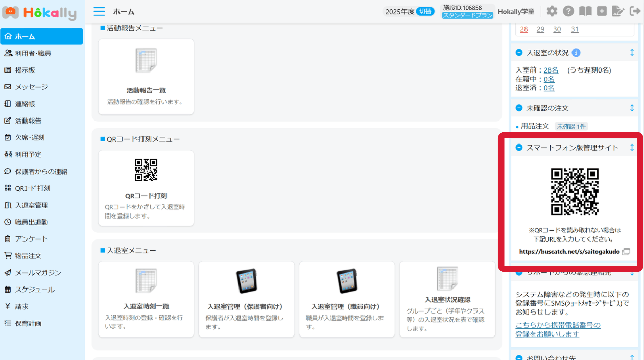Open the QRコード打刻 tile
Image resolution: width=644 pixels, height=360 pixels.
(x=146, y=188)
